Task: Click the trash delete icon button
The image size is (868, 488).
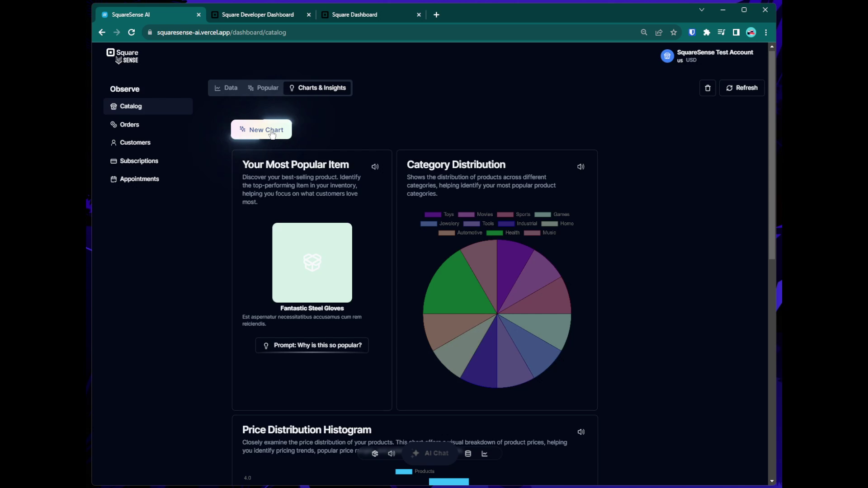Action: (708, 88)
